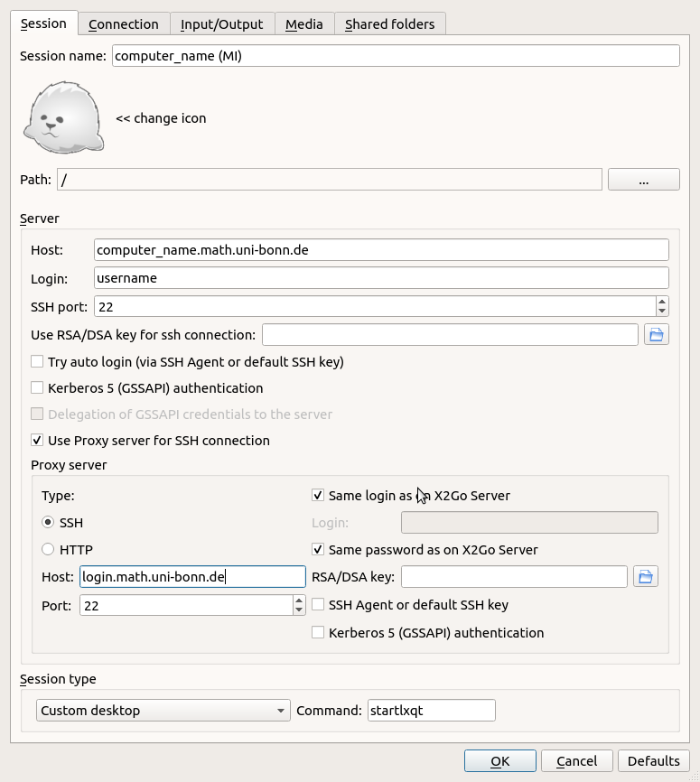This screenshot has width=700, height=782.
Task: Toggle Same password as on X2Go Server
Action: point(318,549)
